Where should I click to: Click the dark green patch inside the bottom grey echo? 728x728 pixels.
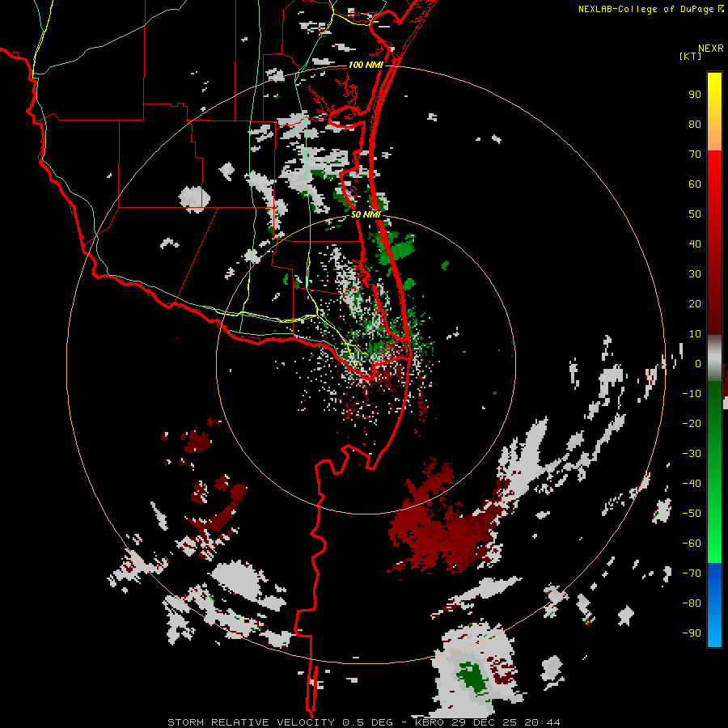tap(473, 678)
